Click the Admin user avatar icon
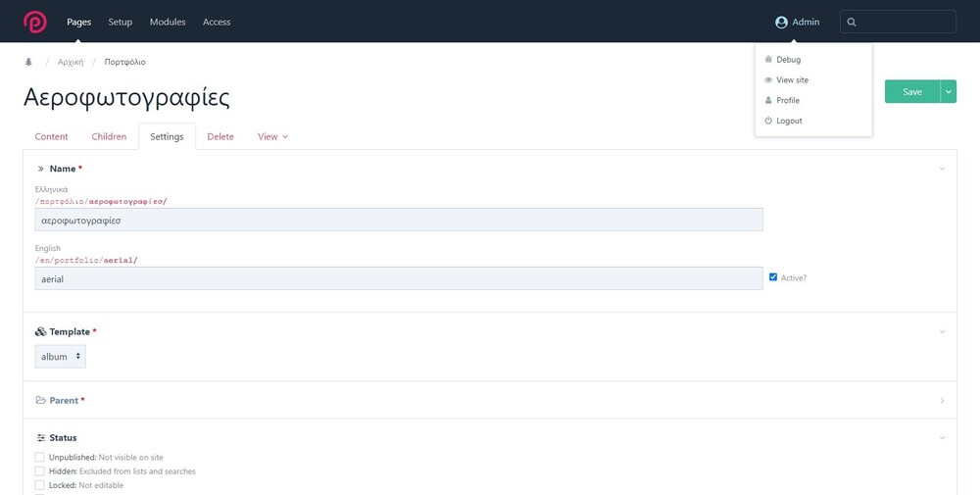This screenshot has height=495, width=980. pyautogui.click(x=781, y=22)
